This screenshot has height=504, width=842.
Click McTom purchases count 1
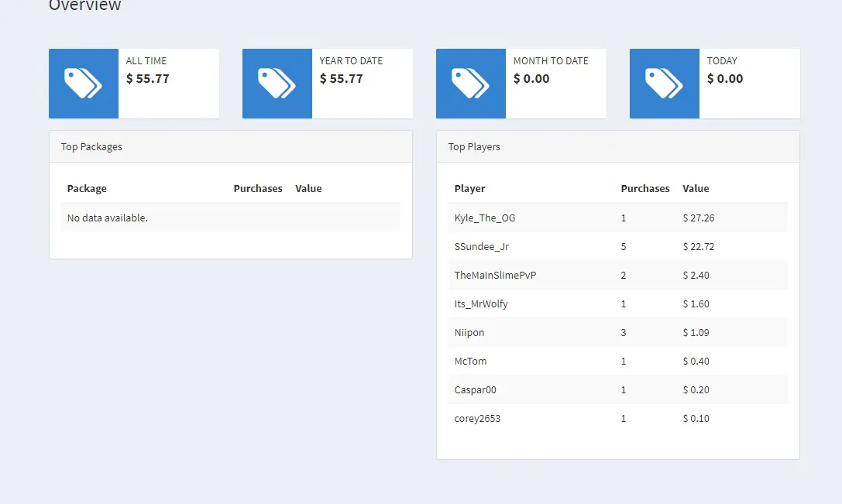[x=624, y=362]
